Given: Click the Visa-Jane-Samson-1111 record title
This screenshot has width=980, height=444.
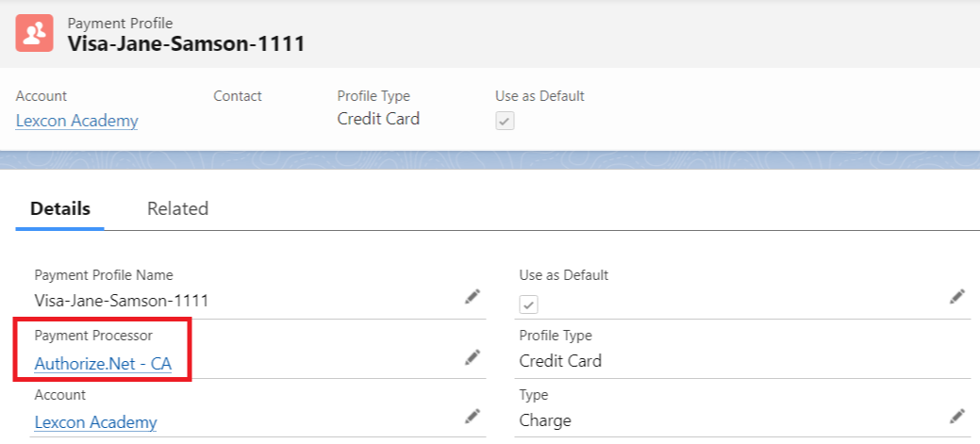Looking at the screenshot, I should (186, 43).
